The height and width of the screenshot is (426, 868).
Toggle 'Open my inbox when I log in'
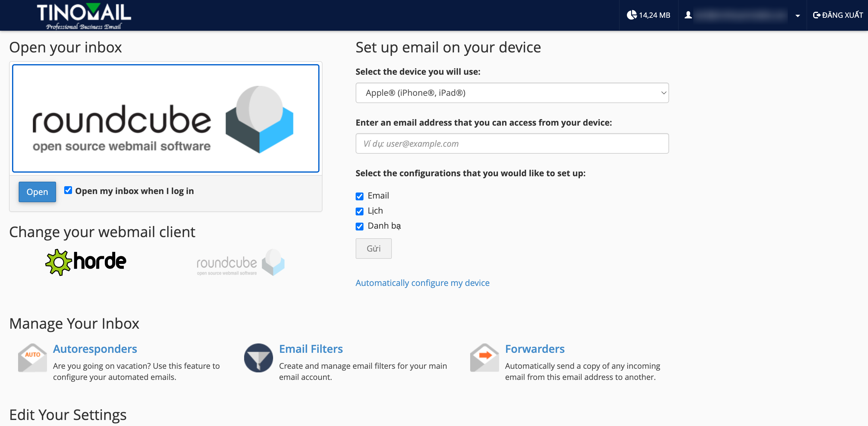click(x=68, y=190)
